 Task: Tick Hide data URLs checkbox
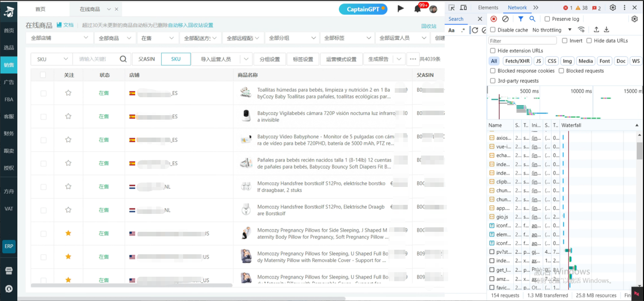click(x=589, y=41)
